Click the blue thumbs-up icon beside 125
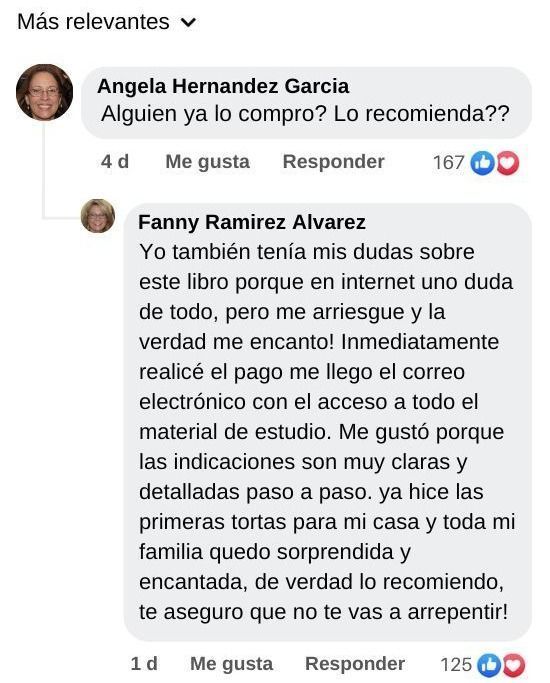Viewport: 550px width, 683px height. 489,665
